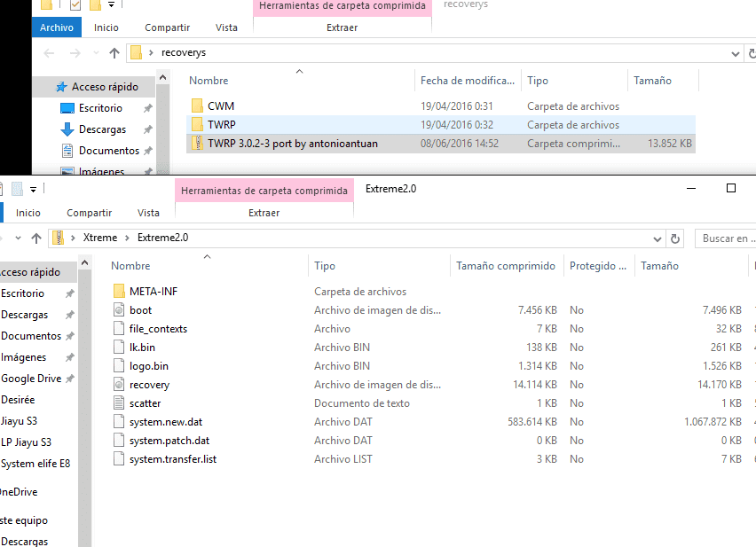Open quick access toolbar dropdown in recoverys window
Viewport: 756px width, 547px height.
coord(112,4)
